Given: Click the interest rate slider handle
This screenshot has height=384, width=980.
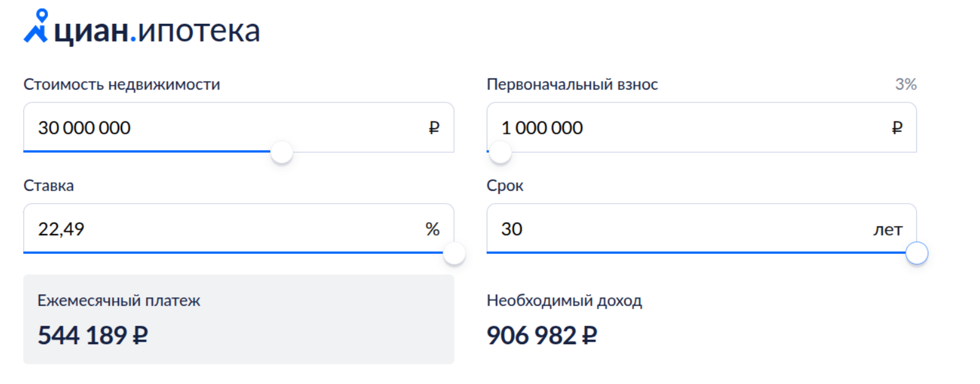Looking at the screenshot, I should (x=454, y=253).
